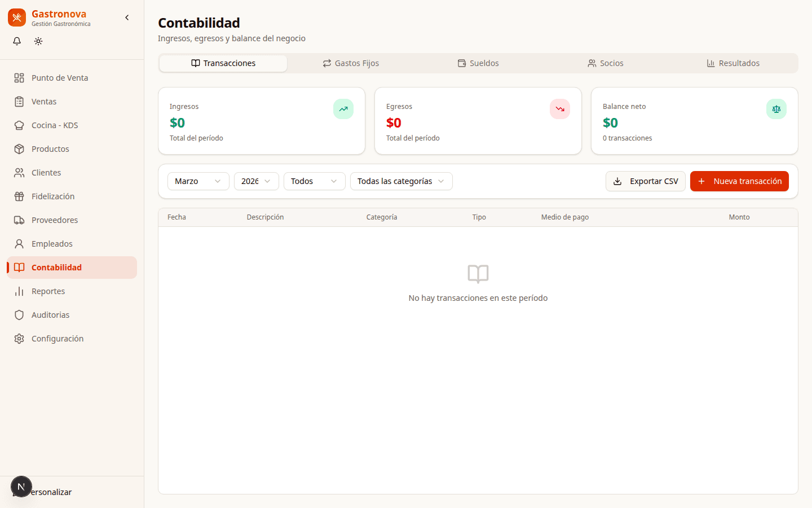
Task: Click the Exportar CSV button
Action: coord(646,181)
